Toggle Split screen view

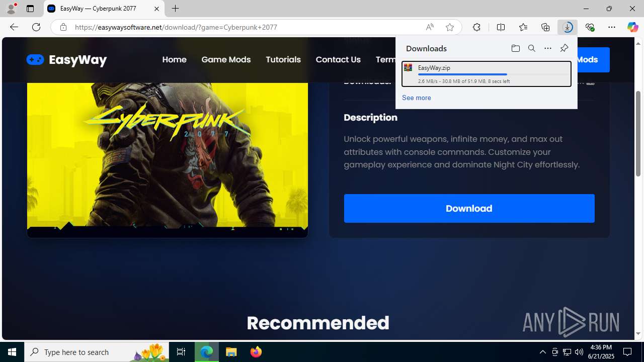(x=501, y=27)
